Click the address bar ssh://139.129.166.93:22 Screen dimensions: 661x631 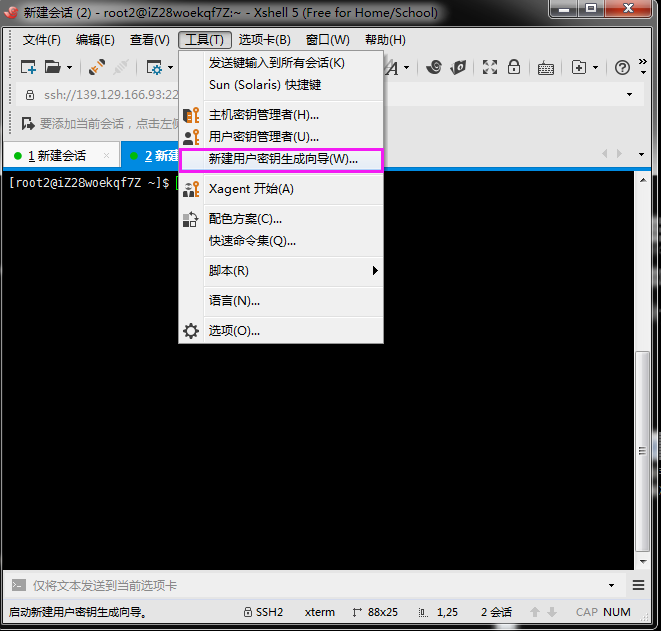(111, 94)
